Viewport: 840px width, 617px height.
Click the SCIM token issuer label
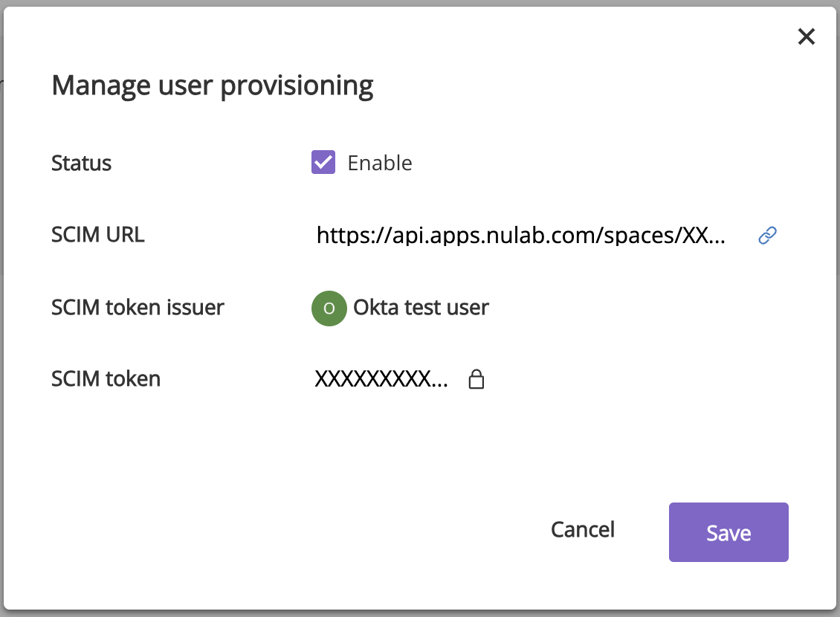(x=138, y=307)
